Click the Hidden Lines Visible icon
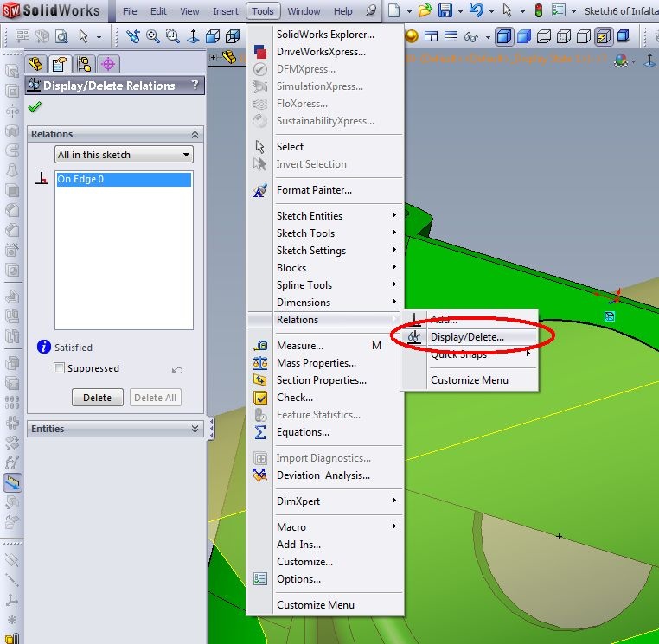Image resolution: width=659 pixels, height=644 pixels. coord(564,36)
